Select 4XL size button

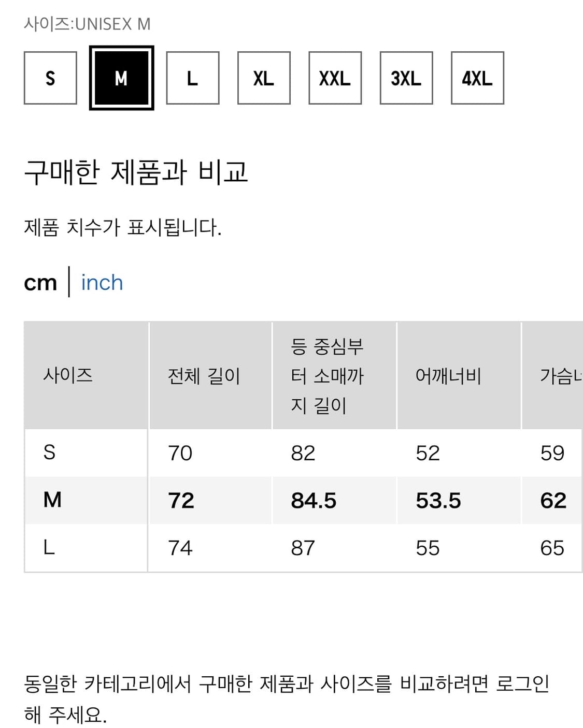pos(477,78)
